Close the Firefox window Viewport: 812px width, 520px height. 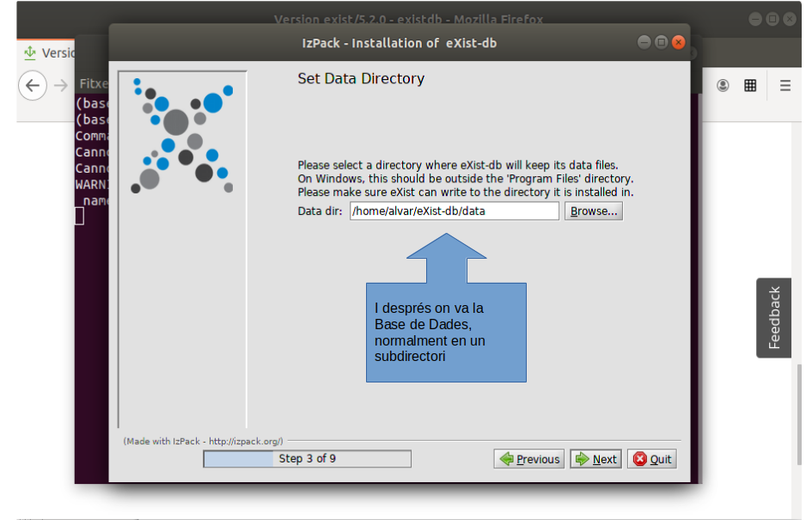789,19
